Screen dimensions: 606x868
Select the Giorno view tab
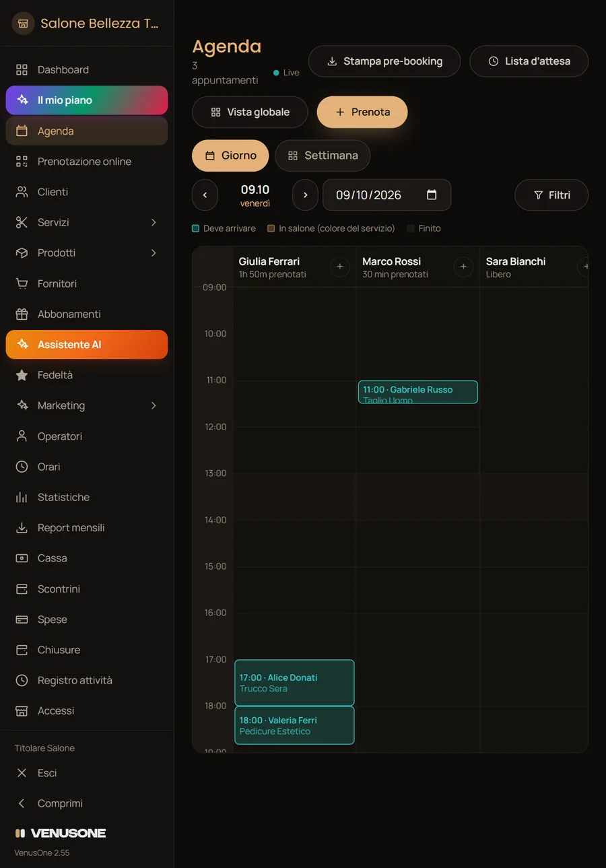click(x=230, y=156)
